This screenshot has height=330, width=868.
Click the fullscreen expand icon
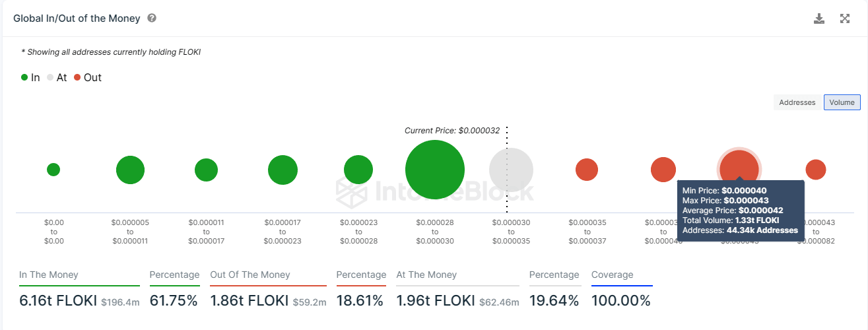[845, 18]
